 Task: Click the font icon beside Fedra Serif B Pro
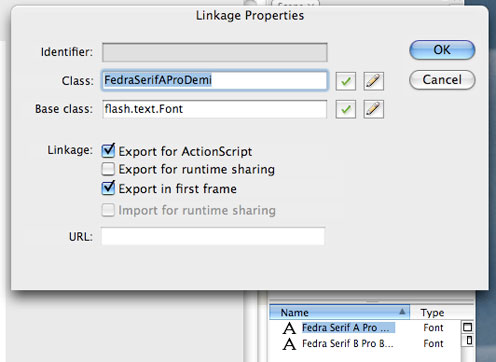coord(289,344)
